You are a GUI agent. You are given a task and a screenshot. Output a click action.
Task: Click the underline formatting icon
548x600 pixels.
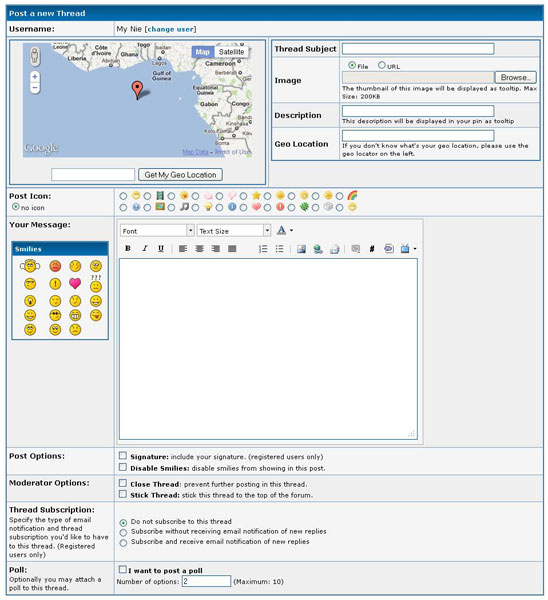(x=161, y=248)
